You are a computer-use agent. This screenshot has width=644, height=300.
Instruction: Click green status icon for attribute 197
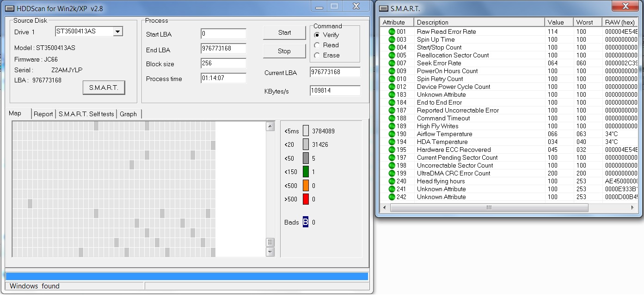pyautogui.click(x=392, y=157)
